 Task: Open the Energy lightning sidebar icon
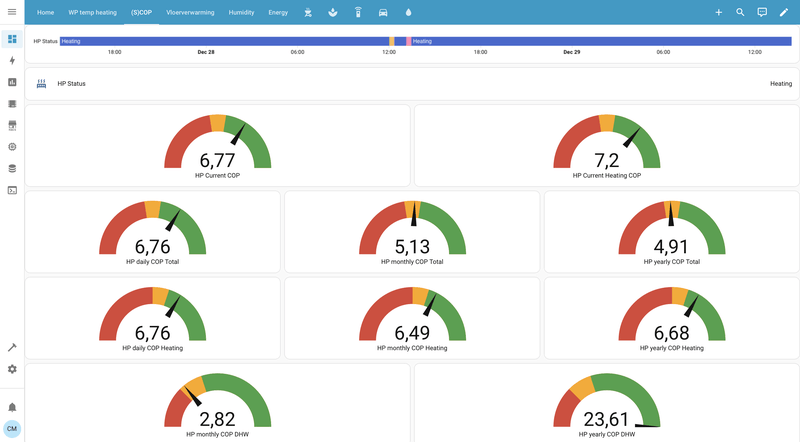[12, 61]
